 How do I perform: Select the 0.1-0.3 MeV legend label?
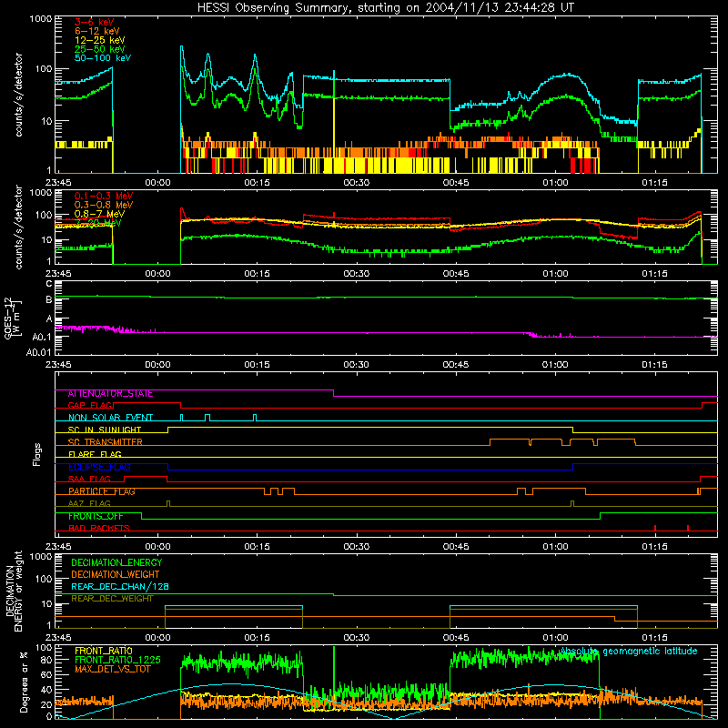[x=104, y=196]
